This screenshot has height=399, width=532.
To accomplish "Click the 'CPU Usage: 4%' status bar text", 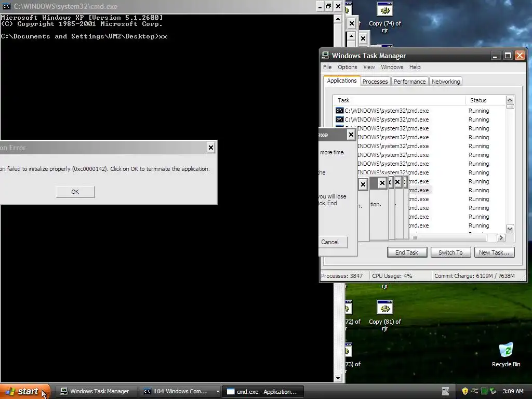I will [x=392, y=276].
